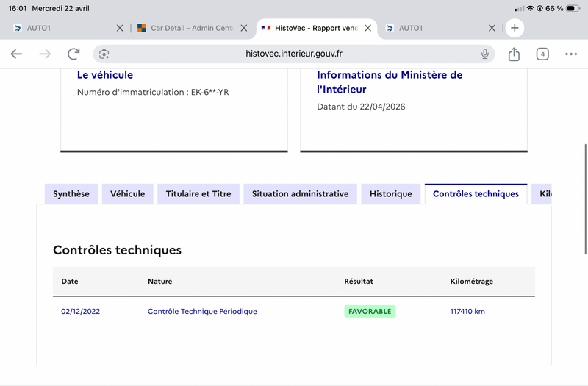Close the first AUTO1 tab
The image size is (588, 386).
coord(120,28)
